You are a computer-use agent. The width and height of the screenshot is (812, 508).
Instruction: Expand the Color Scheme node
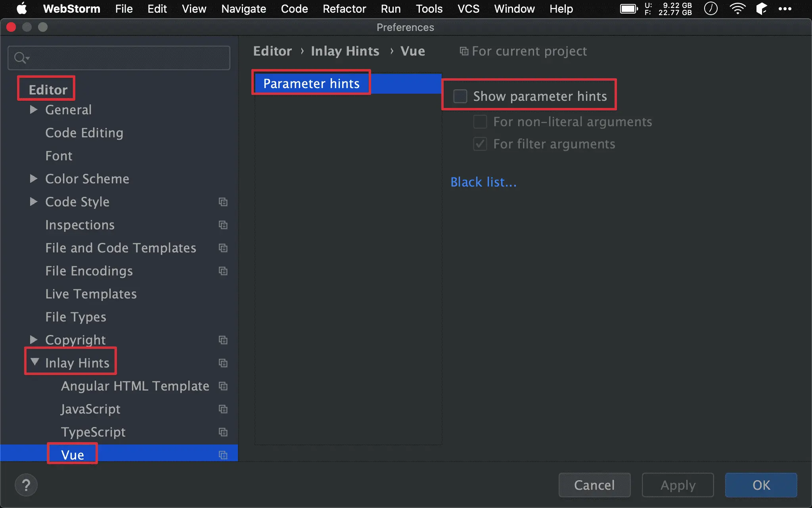(34, 179)
